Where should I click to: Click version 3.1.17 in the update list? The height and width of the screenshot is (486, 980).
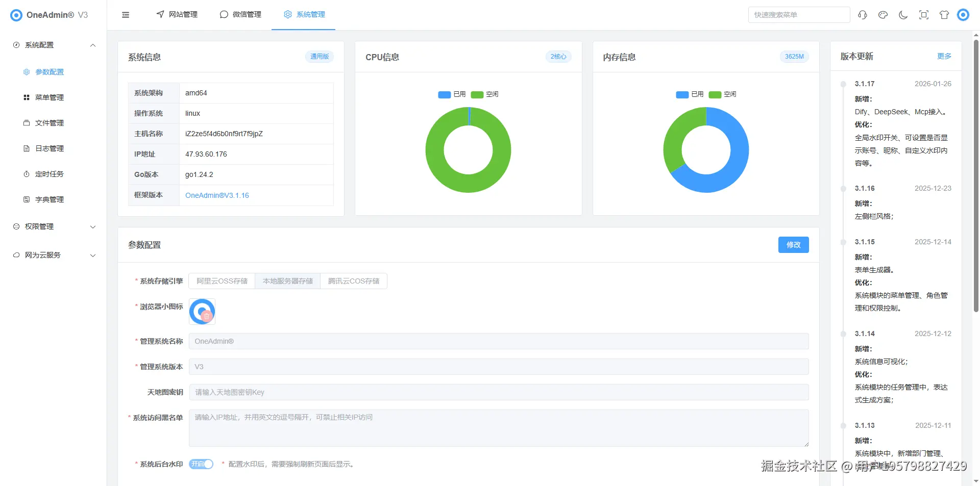pyautogui.click(x=865, y=84)
